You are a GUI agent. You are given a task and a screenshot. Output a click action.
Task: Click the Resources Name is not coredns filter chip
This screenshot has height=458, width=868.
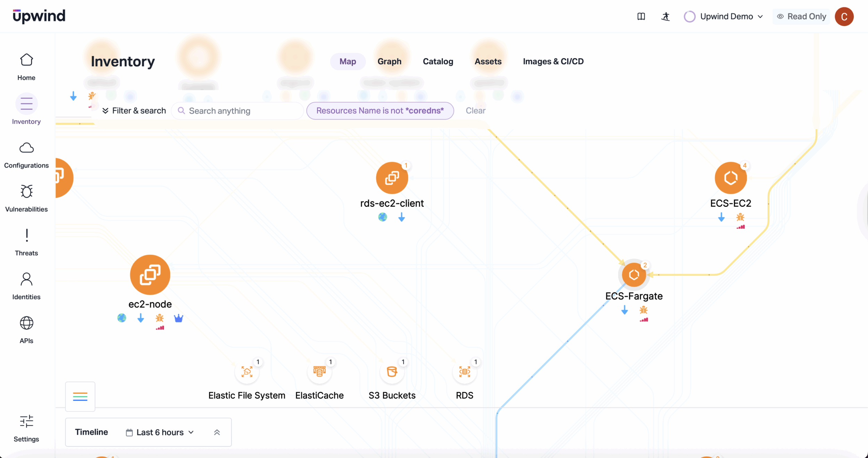pyautogui.click(x=380, y=111)
